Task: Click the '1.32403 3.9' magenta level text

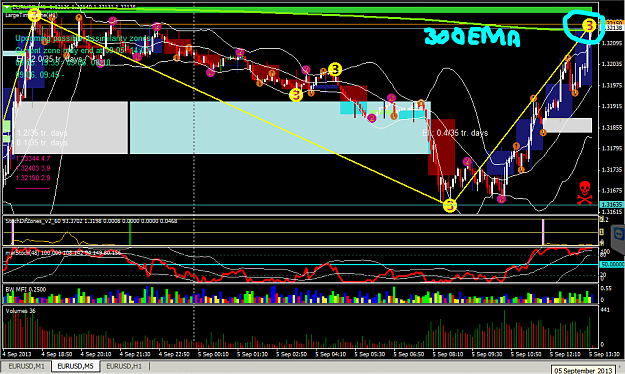Action: [33, 168]
